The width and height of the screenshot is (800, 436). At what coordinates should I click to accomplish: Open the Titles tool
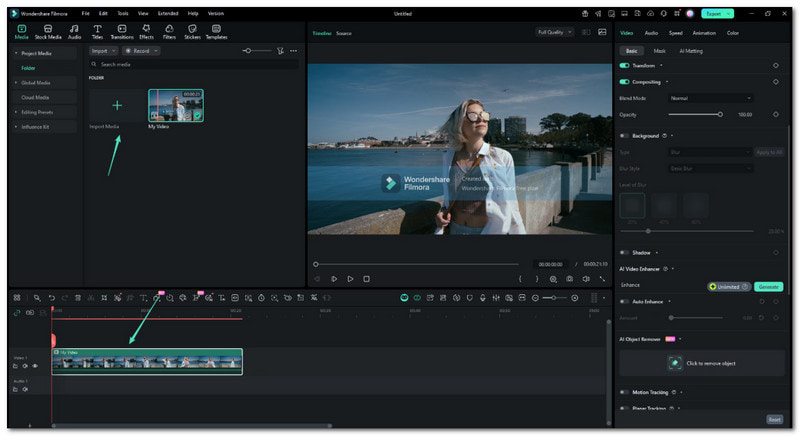[97, 32]
